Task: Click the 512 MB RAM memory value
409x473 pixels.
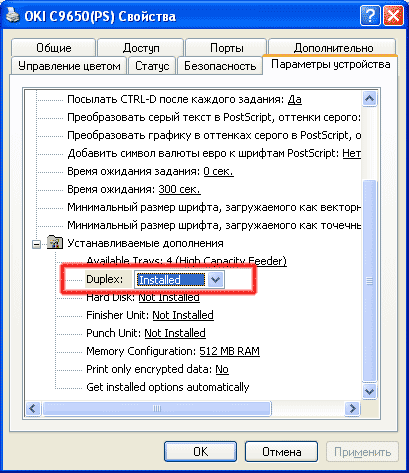Action: click(x=229, y=351)
